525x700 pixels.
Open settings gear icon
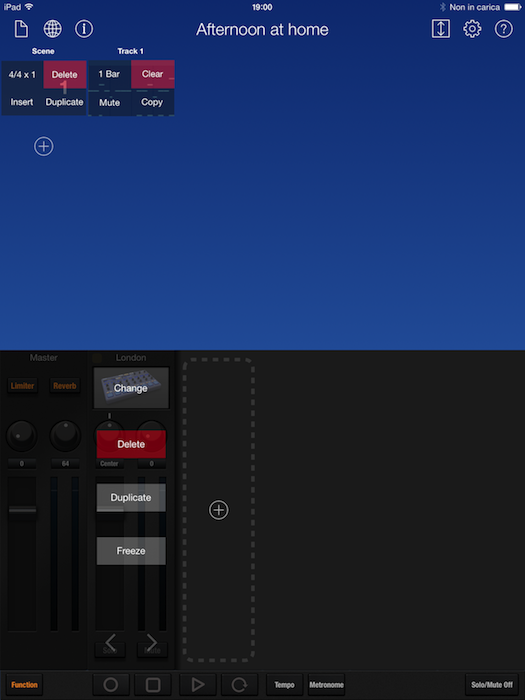[472, 29]
